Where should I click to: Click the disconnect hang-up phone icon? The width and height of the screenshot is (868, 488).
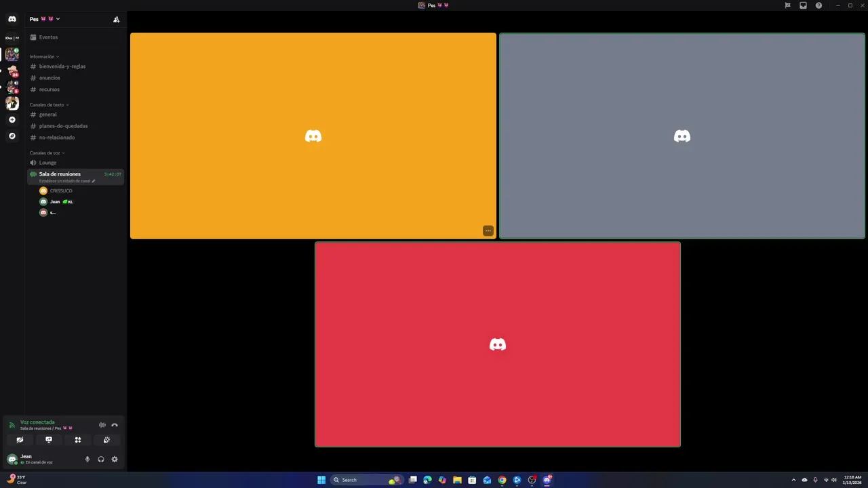115,425
